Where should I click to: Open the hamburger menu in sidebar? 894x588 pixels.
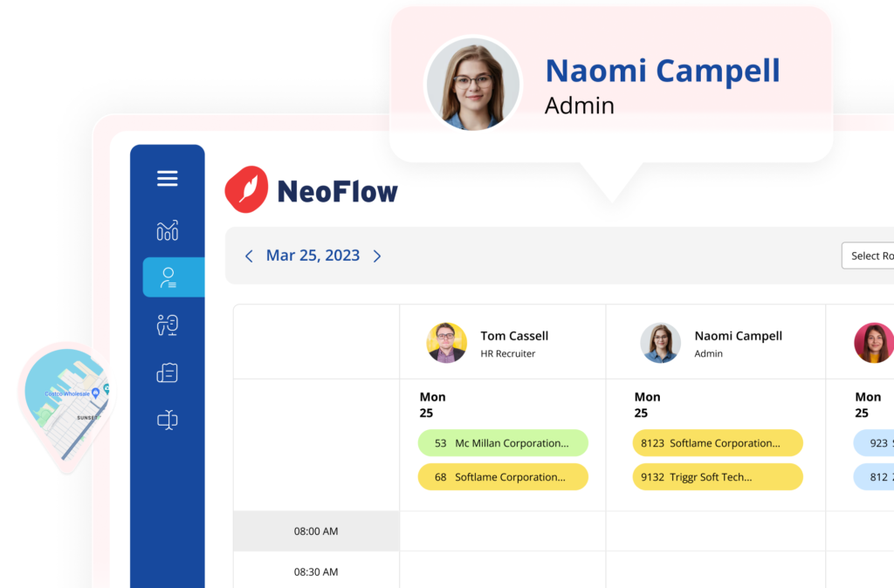167,179
